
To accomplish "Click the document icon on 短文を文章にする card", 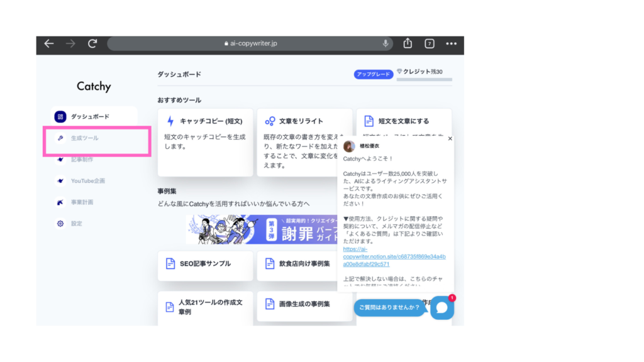I will [369, 121].
